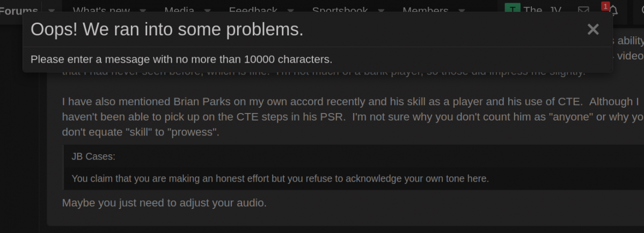This screenshot has height=233, width=644.
Task: Go to the Media tab
Action: click(179, 10)
